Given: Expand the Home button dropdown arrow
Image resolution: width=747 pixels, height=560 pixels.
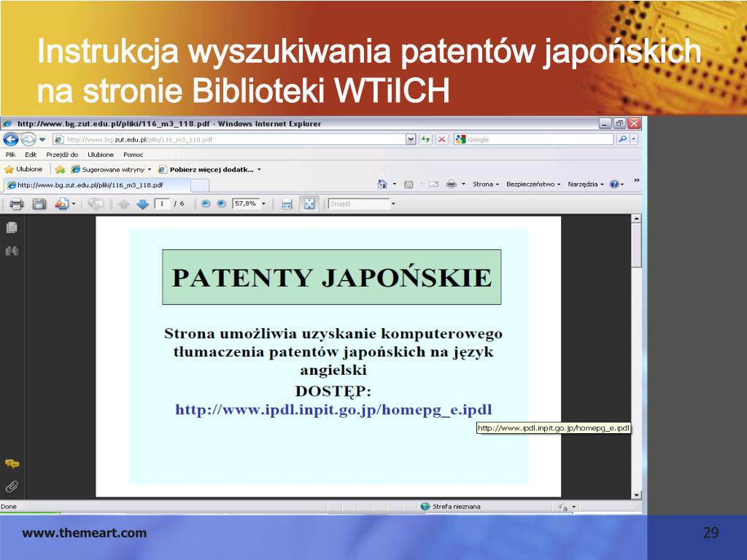Looking at the screenshot, I should tap(395, 184).
